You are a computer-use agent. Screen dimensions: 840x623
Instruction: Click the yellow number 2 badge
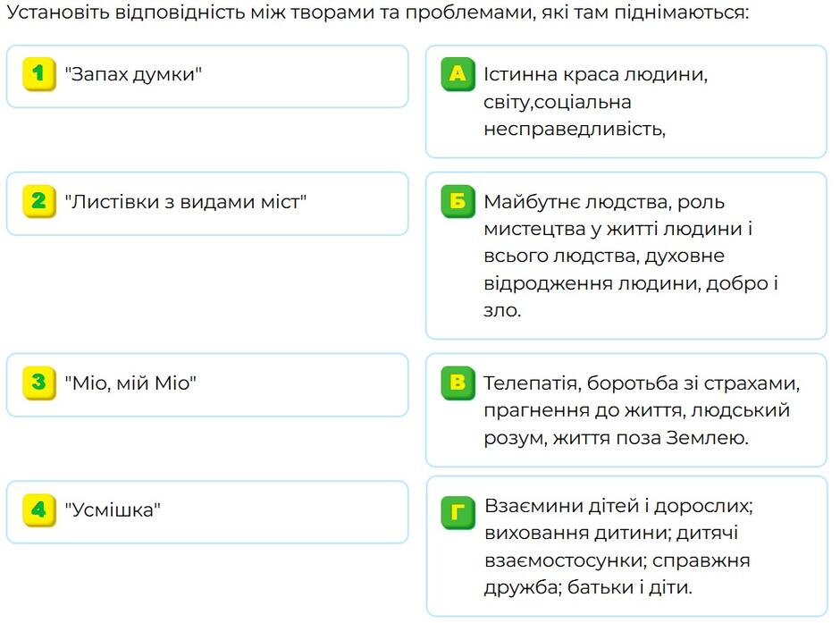39,201
